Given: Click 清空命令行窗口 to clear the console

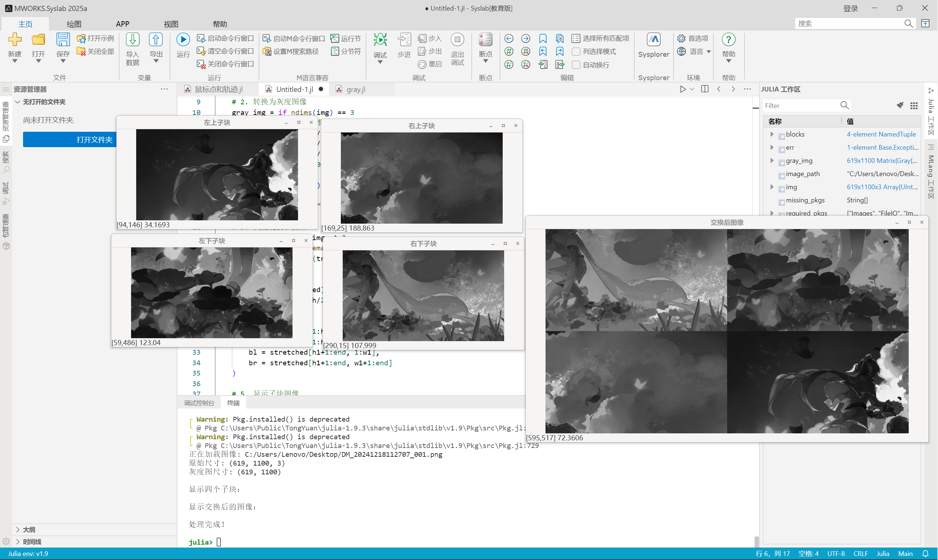Looking at the screenshot, I should point(225,51).
